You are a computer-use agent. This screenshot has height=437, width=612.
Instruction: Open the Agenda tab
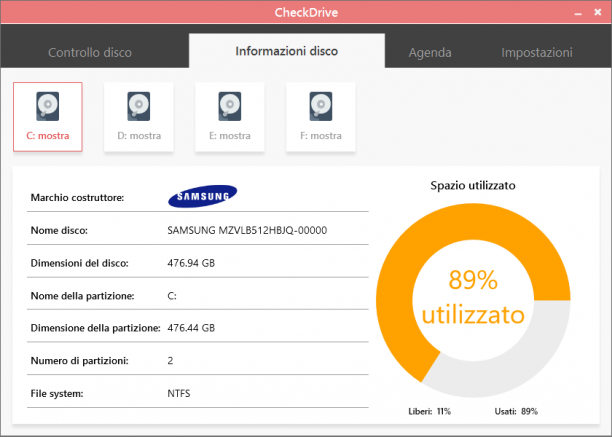click(x=430, y=52)
